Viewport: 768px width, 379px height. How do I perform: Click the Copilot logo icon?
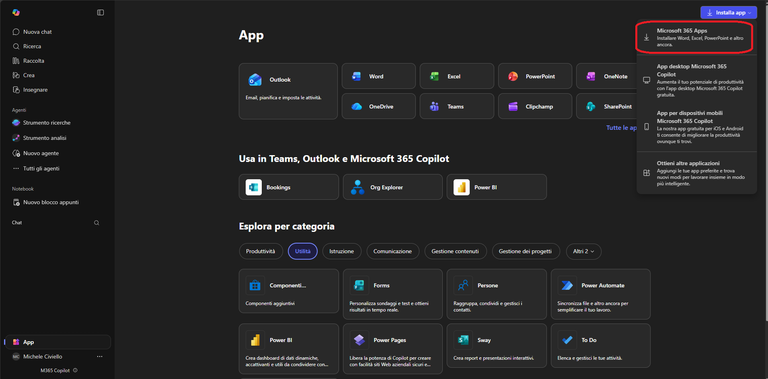tap(16, 12)
